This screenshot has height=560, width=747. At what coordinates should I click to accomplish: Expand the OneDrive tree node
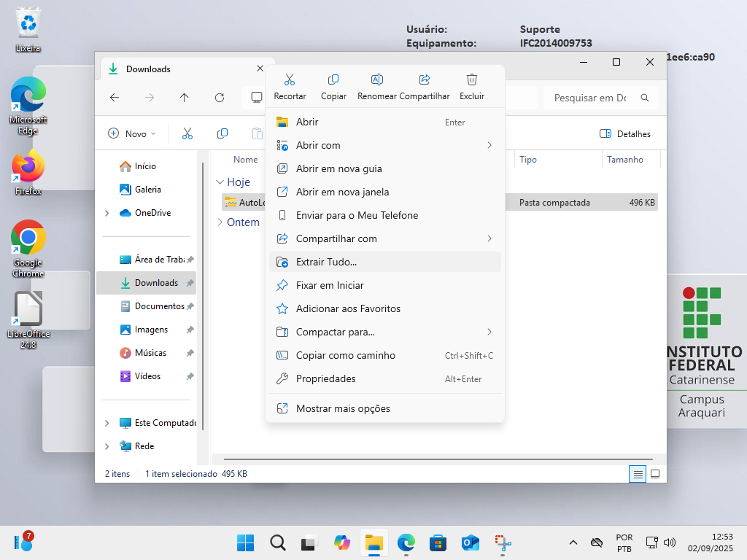pyautogui.click(x=107, y=213)
